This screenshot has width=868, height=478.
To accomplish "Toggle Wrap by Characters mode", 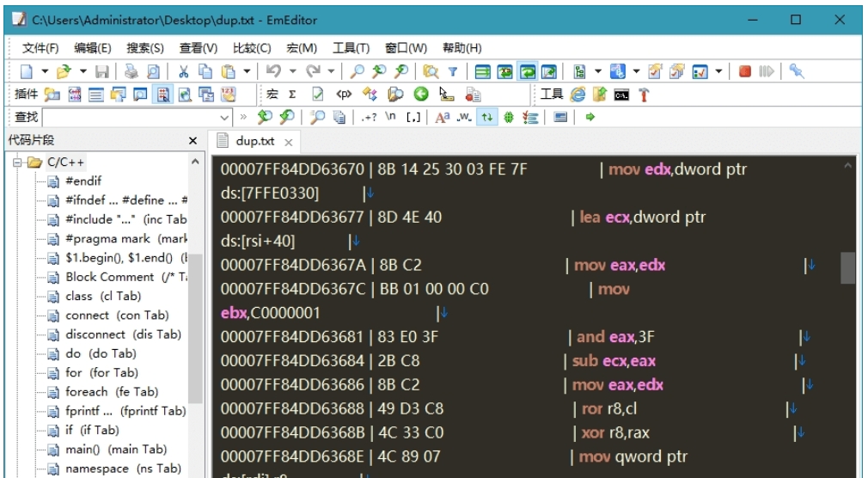I will coord(504,71).
